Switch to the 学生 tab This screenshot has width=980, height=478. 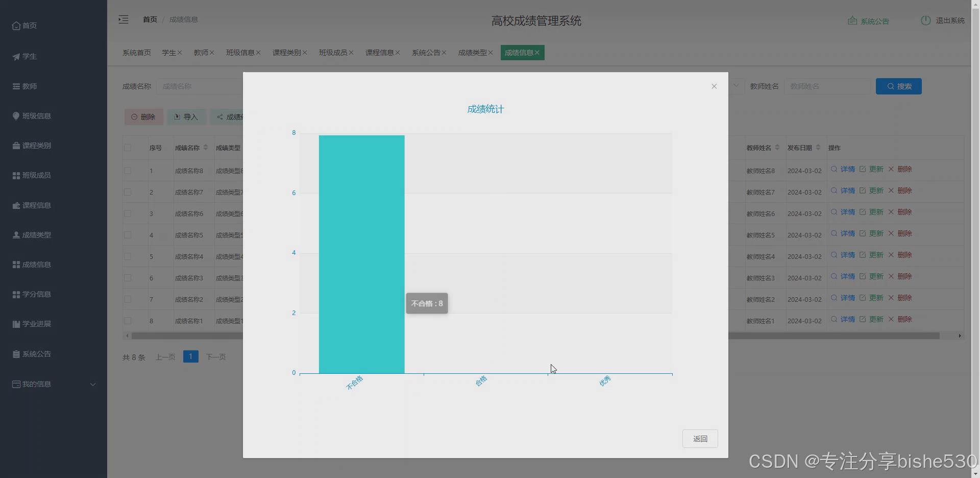169,53
